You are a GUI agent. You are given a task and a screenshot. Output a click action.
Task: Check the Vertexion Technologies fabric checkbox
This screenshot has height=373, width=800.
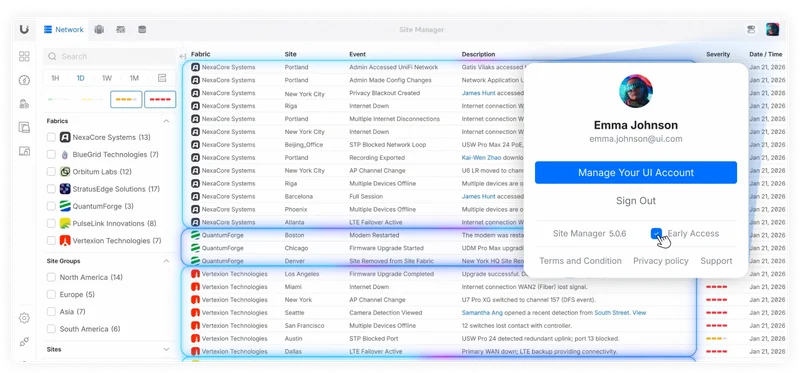coord(51,240)
